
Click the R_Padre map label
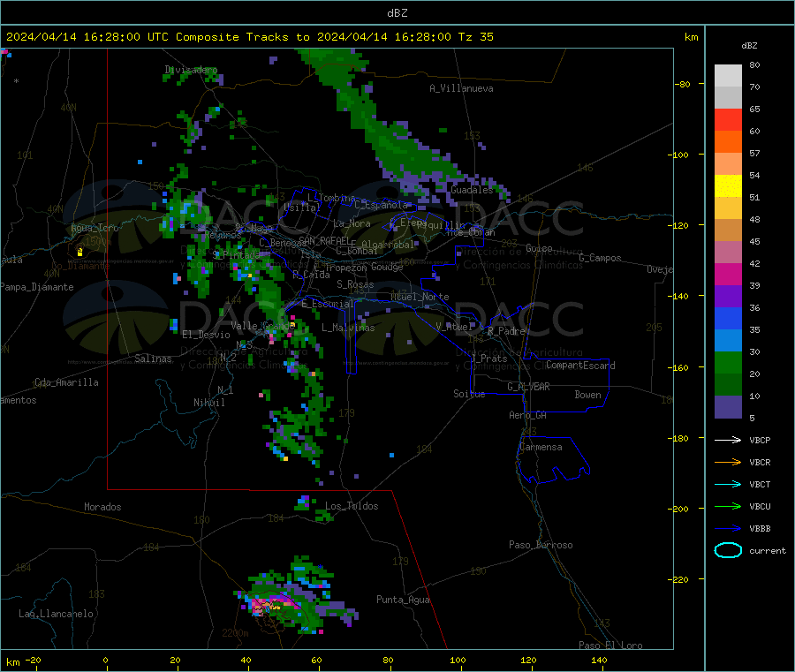(x=506, y=331)
